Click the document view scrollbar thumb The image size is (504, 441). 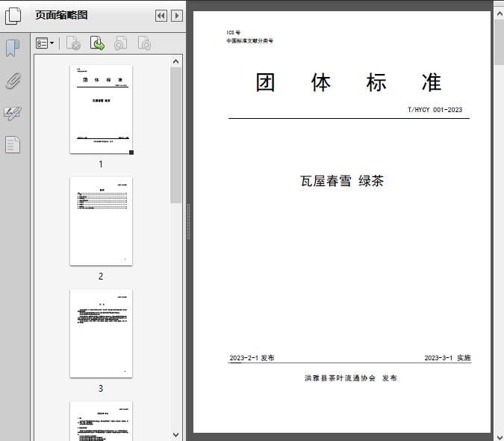(500, 42)
